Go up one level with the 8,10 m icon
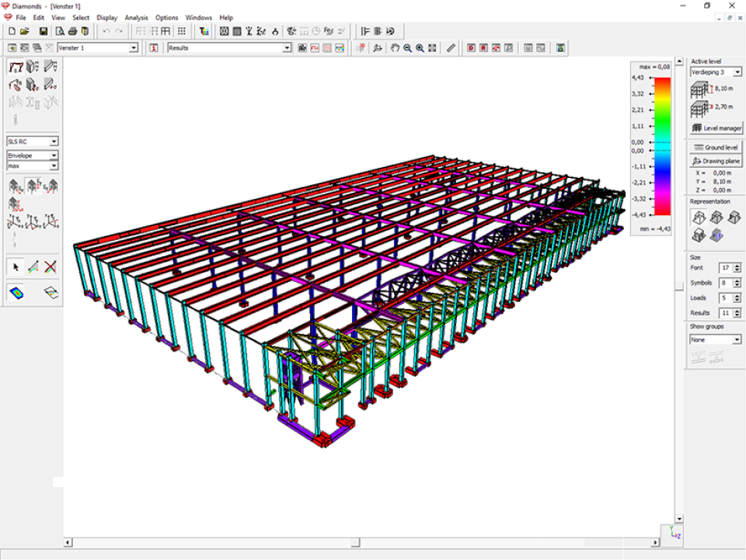Image resolution: width=746 pixels, height=560 pixels. (700, 89)
